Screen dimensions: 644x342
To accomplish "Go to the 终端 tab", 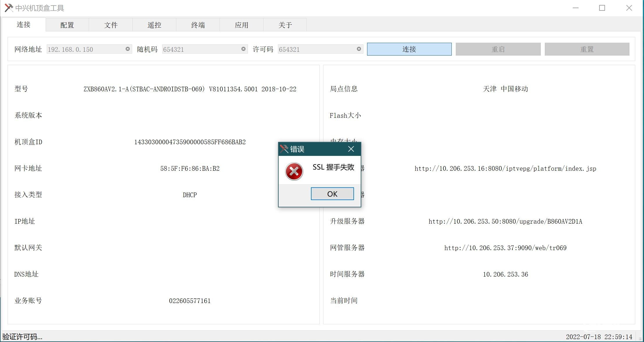I will pos(198,25).
